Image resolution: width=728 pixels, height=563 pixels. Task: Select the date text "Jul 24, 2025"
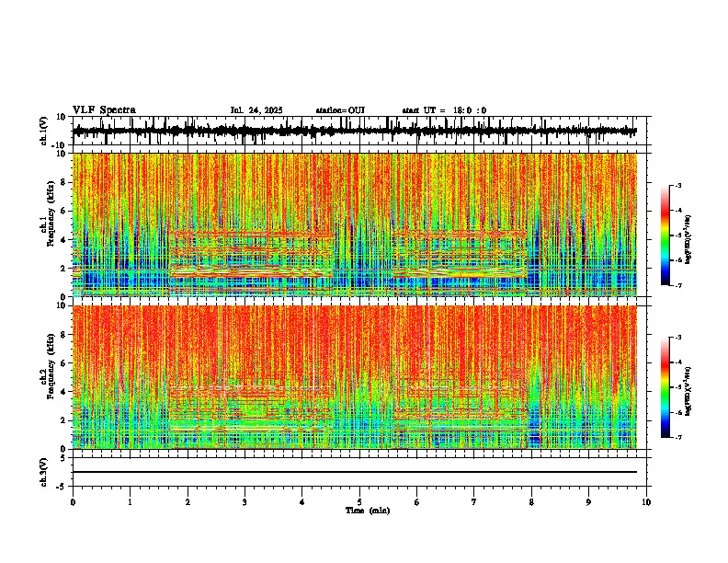(x=256, y=110)
